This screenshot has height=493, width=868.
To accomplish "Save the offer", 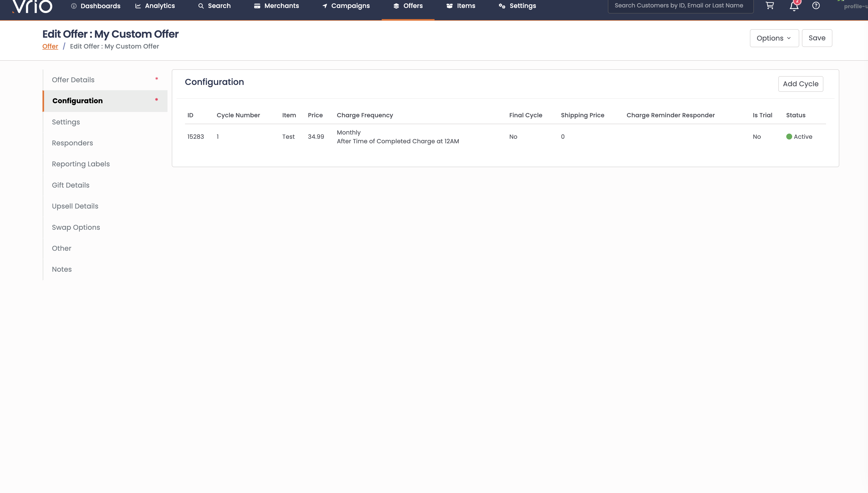I will [817, 38].
